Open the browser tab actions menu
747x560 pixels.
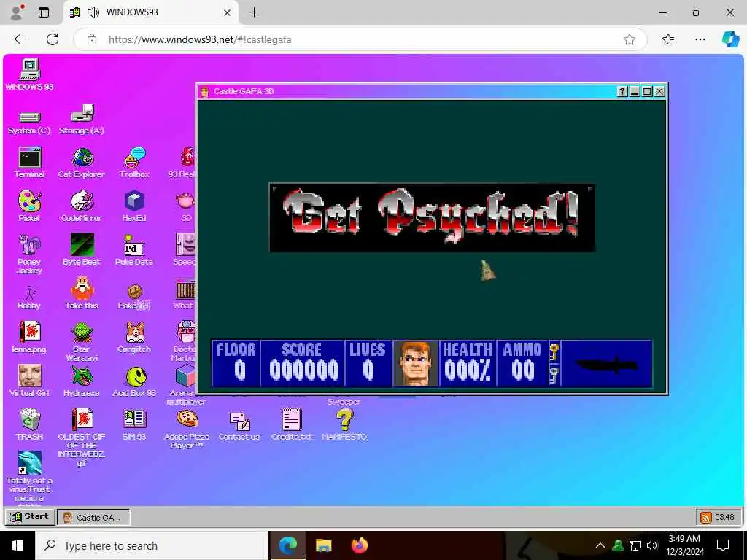pos(43,12)
